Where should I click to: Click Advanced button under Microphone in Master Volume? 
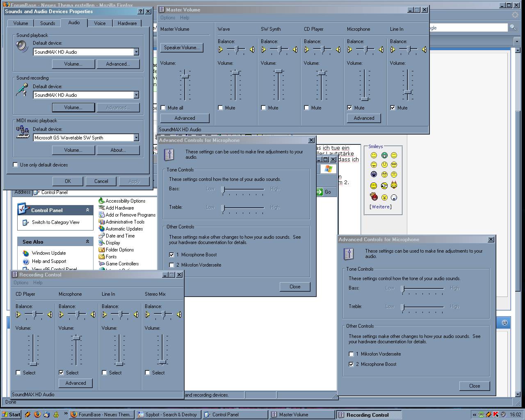pos(364,118)
